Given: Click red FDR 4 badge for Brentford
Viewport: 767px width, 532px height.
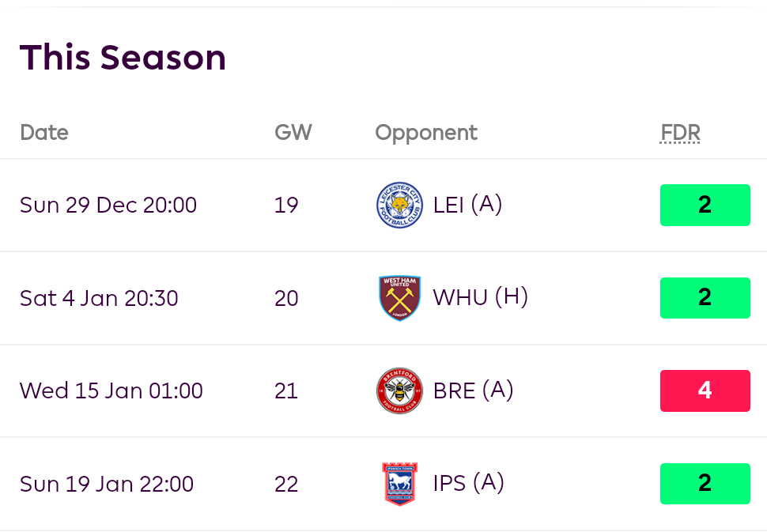Looking at the screenshot, I should pyautogui.click(x=705, y=391).
